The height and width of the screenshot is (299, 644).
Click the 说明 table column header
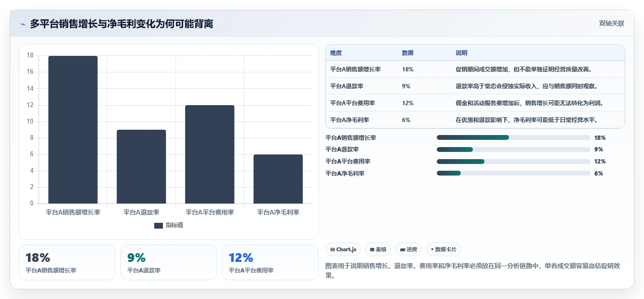pyautogui.click(x=461, y=53)
